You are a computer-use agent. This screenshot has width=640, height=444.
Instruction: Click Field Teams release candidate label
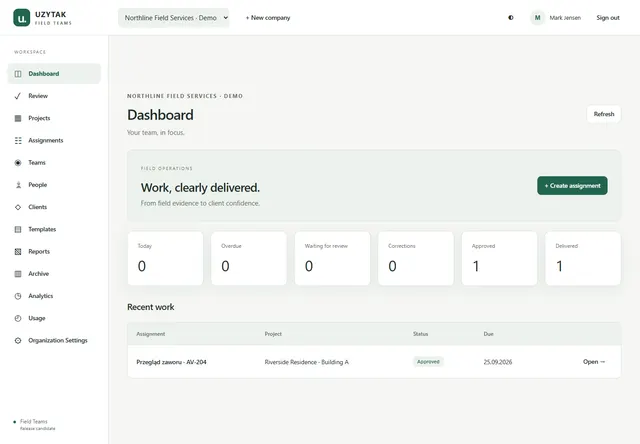coord(35,425)
